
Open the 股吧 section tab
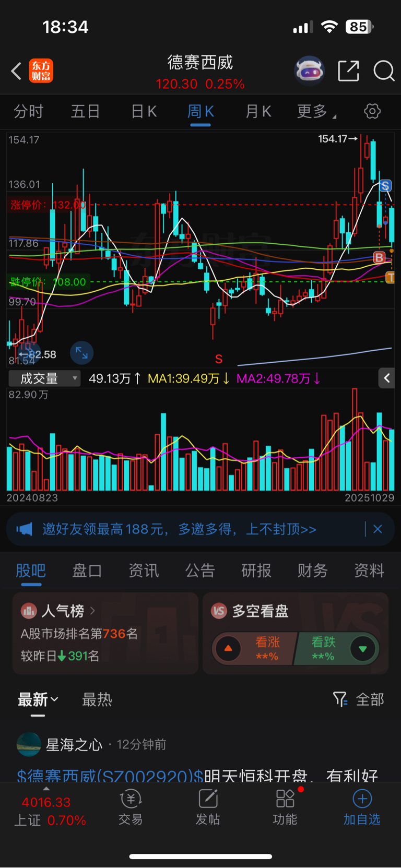[31, 570]
